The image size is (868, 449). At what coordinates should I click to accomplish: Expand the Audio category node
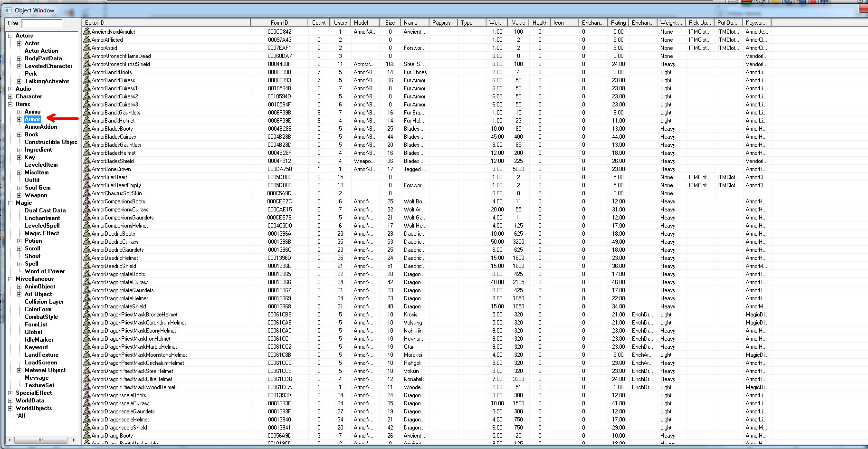10,89
